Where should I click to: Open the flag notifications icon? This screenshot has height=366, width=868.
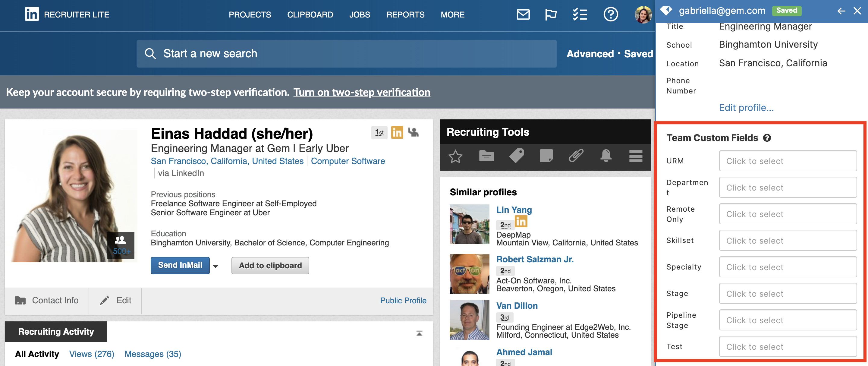click(551, 14)
